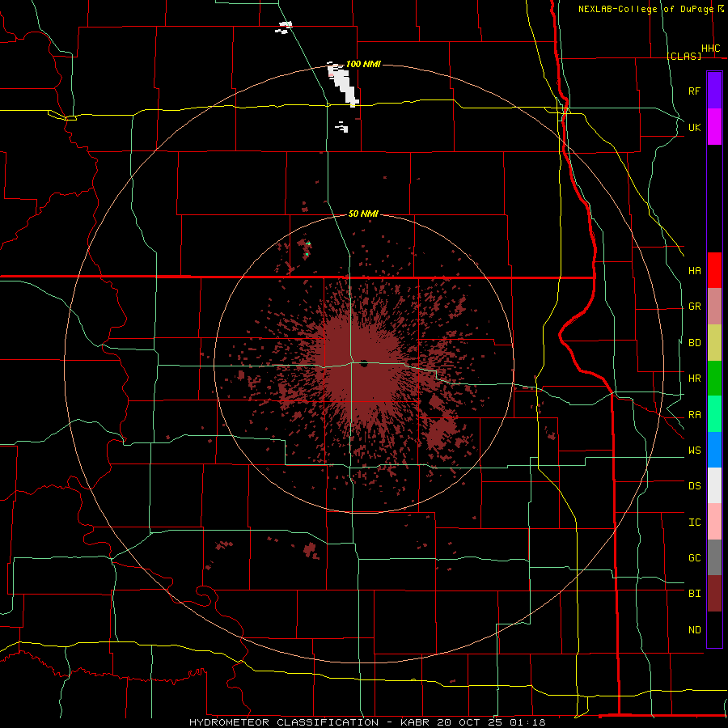
Task: Click the UK magenta legend swatch
Action: 714,127
